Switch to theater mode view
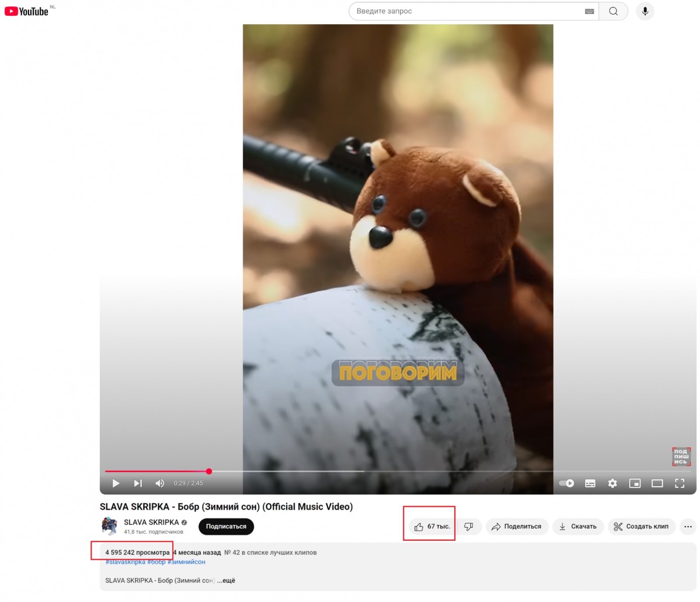Viewport: 700px width, 602px height. click(x=657, y=483)
